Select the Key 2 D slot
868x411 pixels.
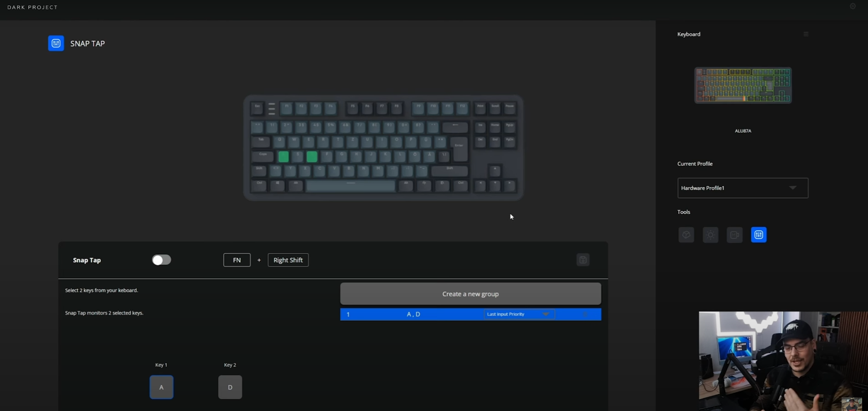coord(230,387)
